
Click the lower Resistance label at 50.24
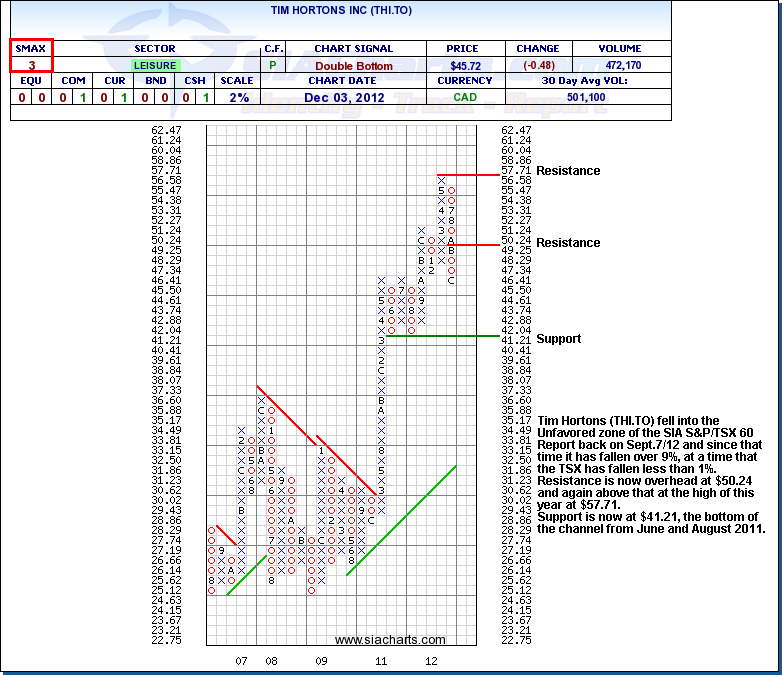[568, 243]
